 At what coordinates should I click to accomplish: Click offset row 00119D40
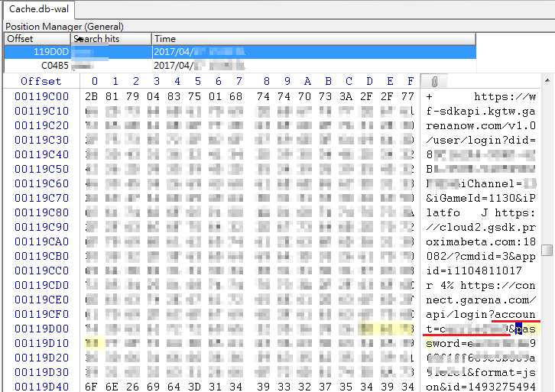[42, 387]
